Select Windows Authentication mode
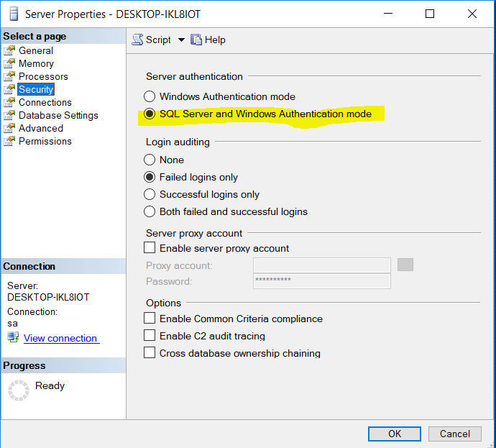Viewport: 496px width, 448px height. (x=150, y=96)
